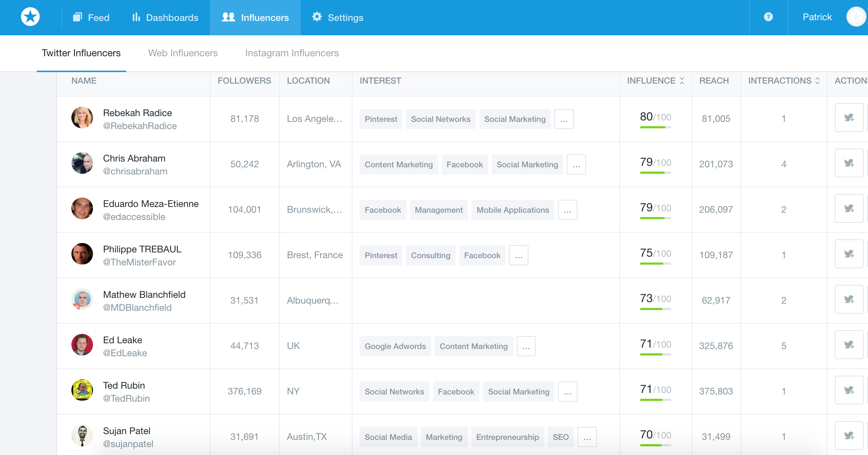Open @chrisabraham profile link
The image size is (868, 455).
click(135, 171)
